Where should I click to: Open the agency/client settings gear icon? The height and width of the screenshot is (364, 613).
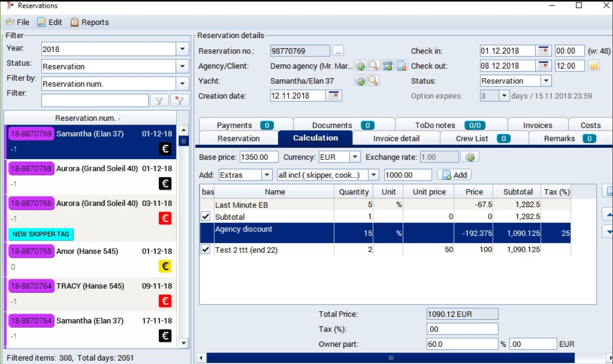coord(360,66)
